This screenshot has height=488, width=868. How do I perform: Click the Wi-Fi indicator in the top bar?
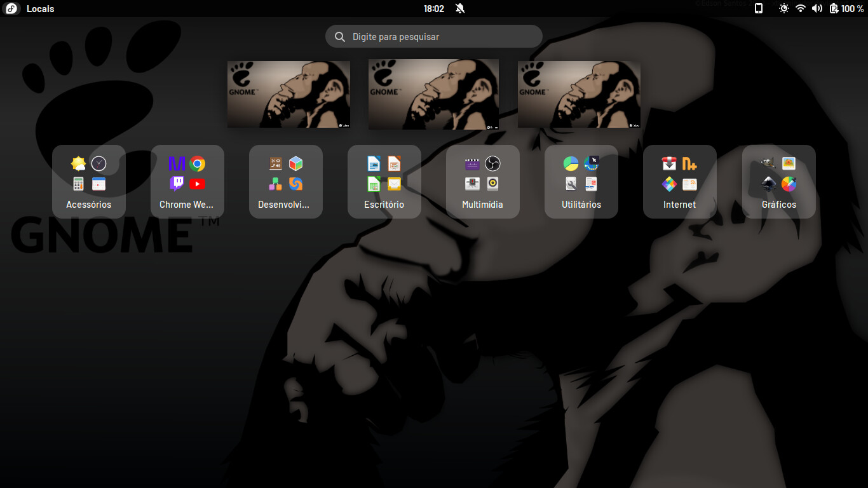(801, 8)
